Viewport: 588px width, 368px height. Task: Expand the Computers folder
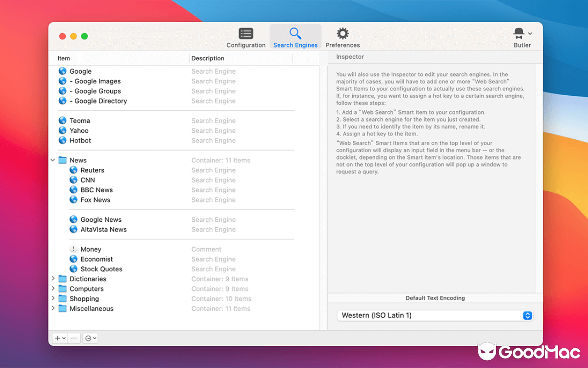tap(53, 288)
